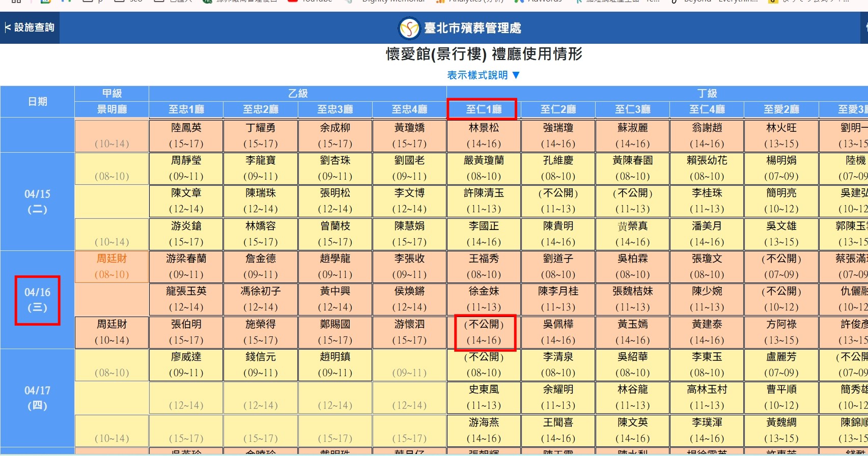Select the 至仁4廳 column header
868x456 pixels.
(x=707, y=109)
